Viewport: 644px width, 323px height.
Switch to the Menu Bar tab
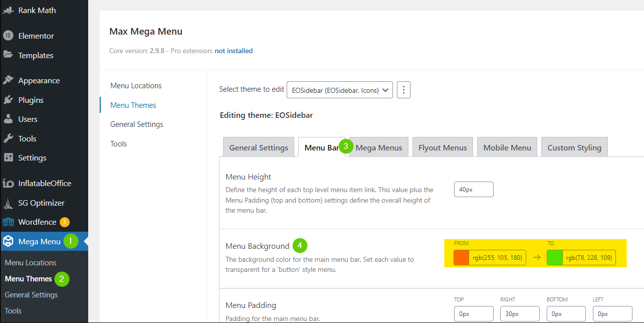coord(321,147)
